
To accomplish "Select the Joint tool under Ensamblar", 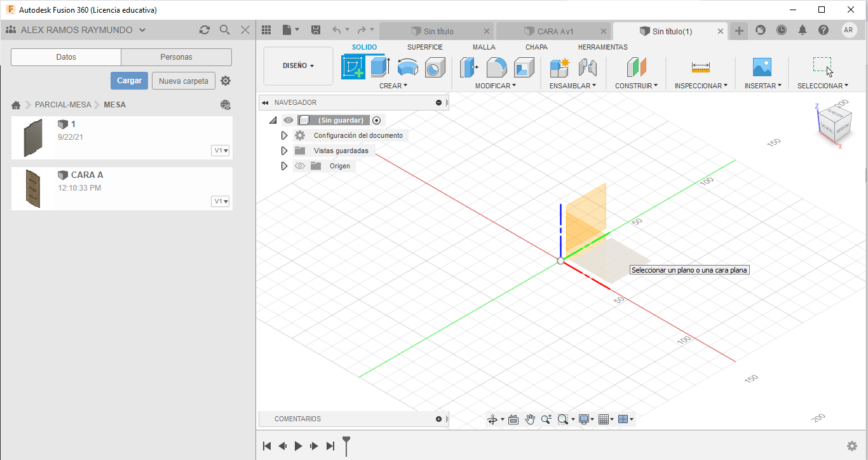I will (x=588, y=67).
